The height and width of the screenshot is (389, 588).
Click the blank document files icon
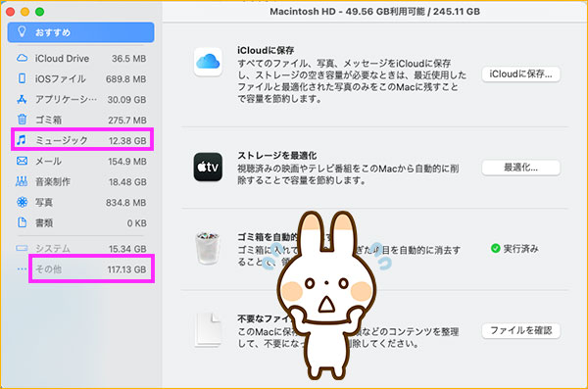208,330
